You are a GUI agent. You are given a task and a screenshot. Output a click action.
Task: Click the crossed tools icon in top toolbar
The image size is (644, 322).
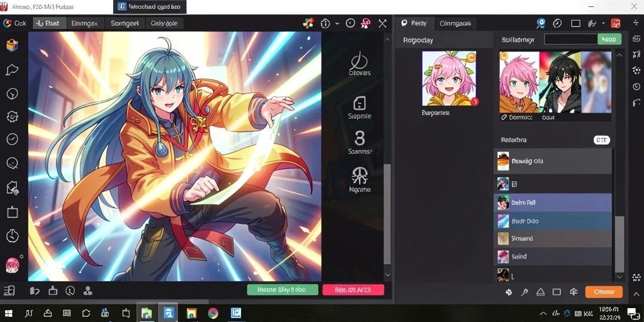tap(382, 23)
